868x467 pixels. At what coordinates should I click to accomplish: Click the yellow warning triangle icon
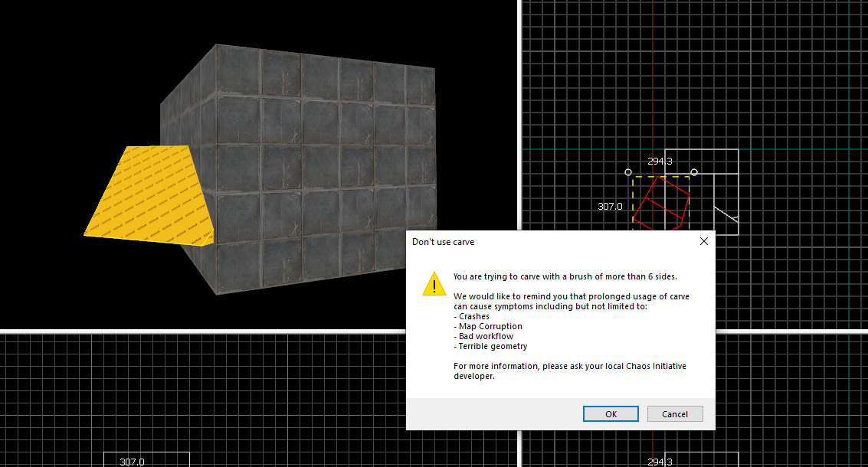tap(434, 284)
